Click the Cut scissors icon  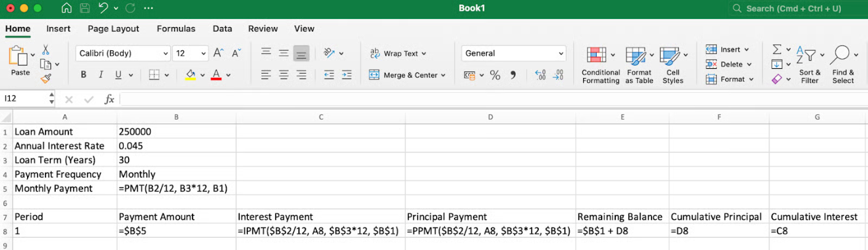click(46, 50)
